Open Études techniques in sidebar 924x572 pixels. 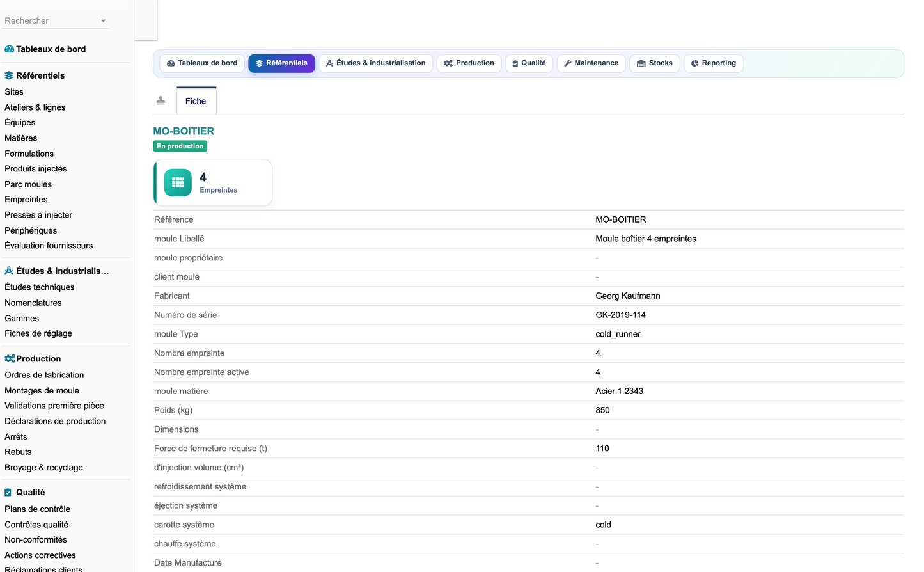click(40, 287)
